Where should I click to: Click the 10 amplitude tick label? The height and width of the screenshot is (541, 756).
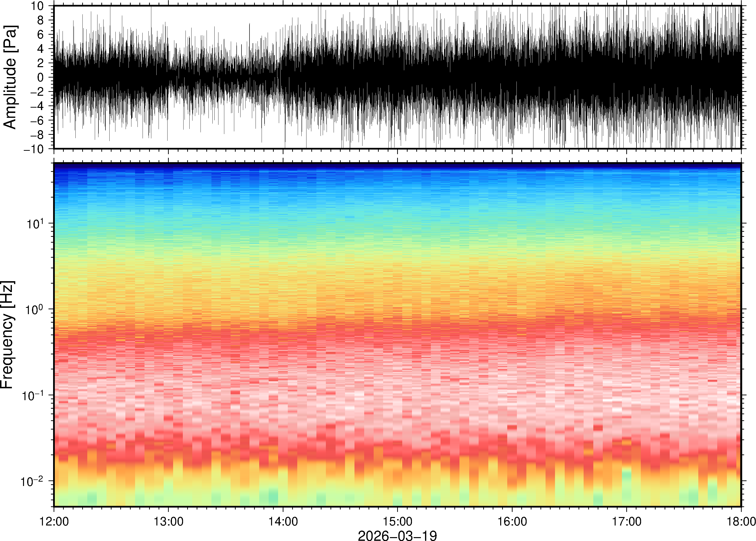[37, 6]
